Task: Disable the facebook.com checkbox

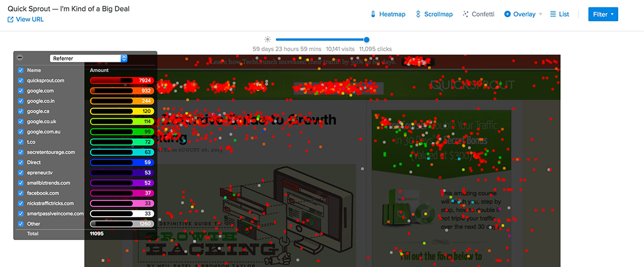Action: 21,193
